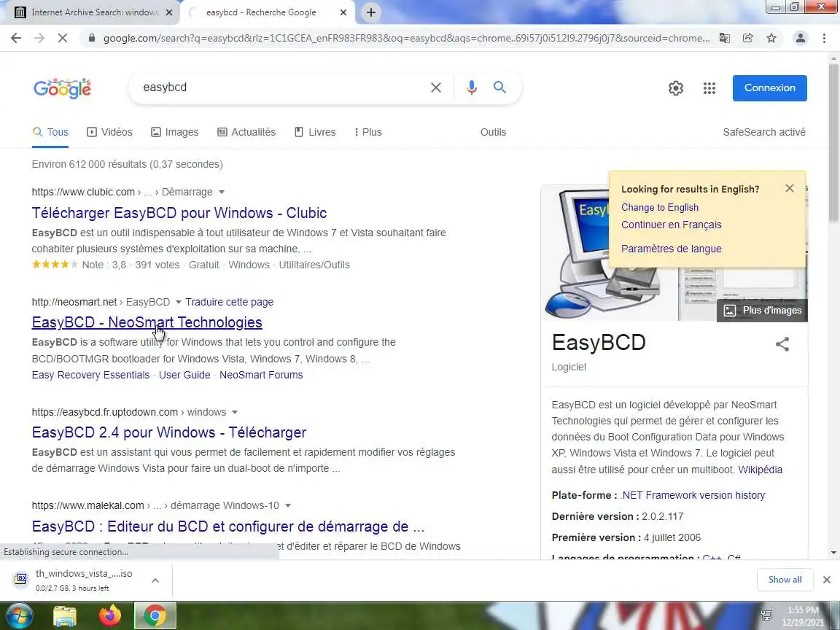840x630 pixels.
Task: Open EasyBCD : Editeur du BCD result
Action: (227, 526)
